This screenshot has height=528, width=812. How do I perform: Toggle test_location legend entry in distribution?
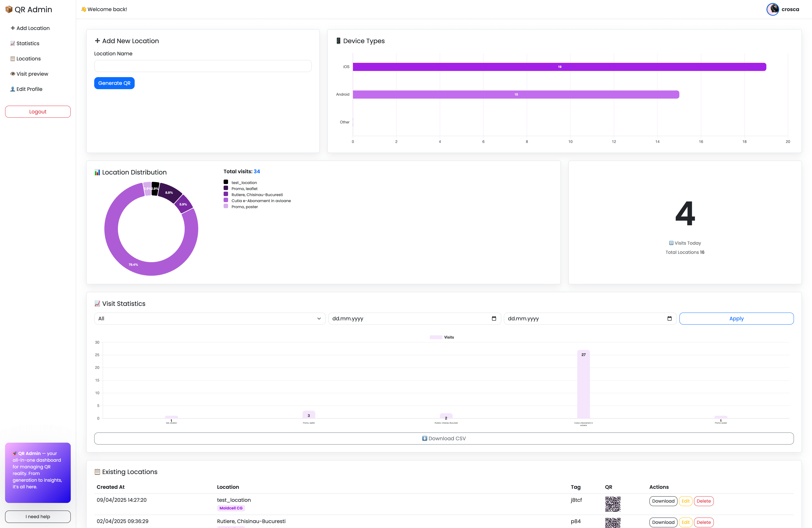[244, 183]
